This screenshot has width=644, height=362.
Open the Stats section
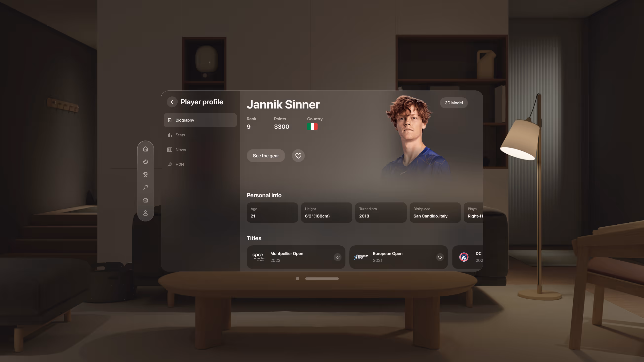(180, 135)
